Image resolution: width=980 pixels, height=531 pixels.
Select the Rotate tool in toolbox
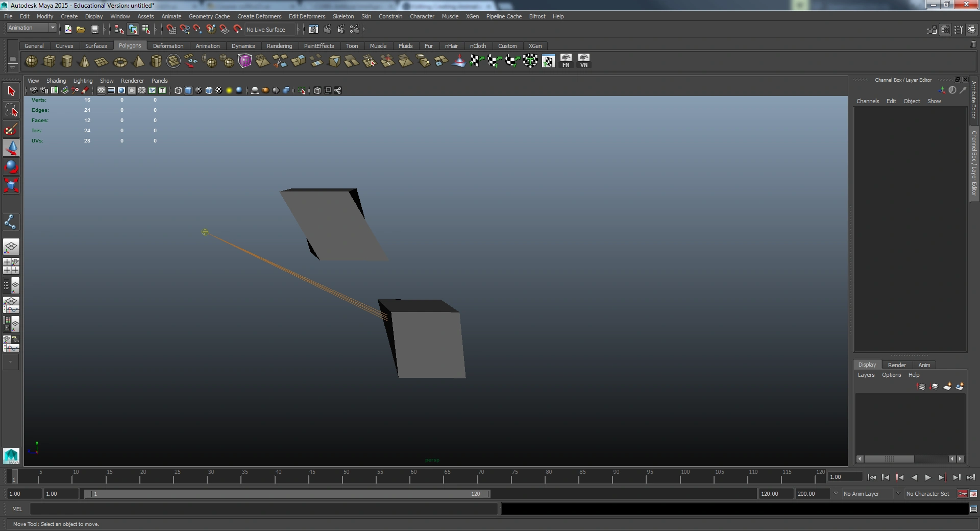pos(11,166)
